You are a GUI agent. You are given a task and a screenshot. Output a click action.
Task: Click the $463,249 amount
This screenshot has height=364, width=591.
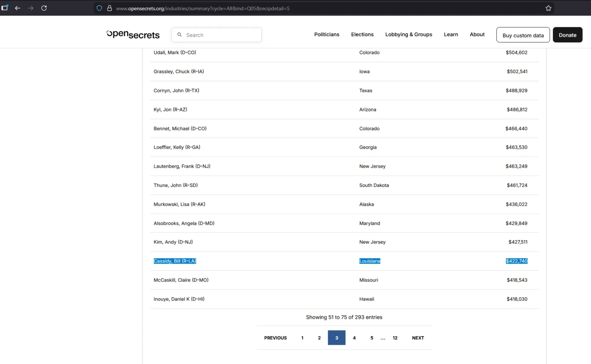(x=517, y=166)
